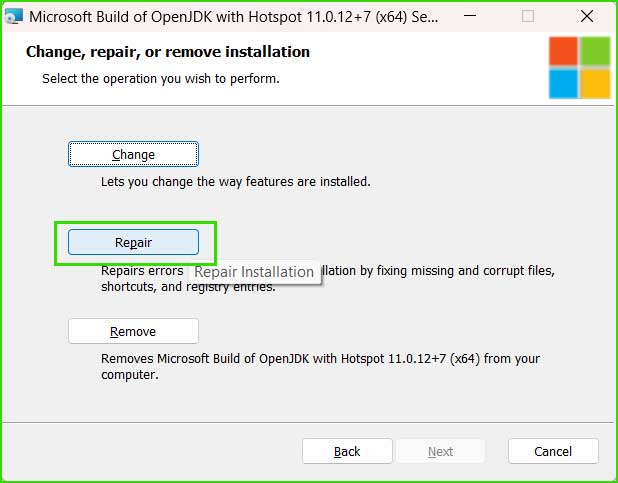Click the green square of the Microsoft logo
The image size is (618, 483).
coord(595,51)
